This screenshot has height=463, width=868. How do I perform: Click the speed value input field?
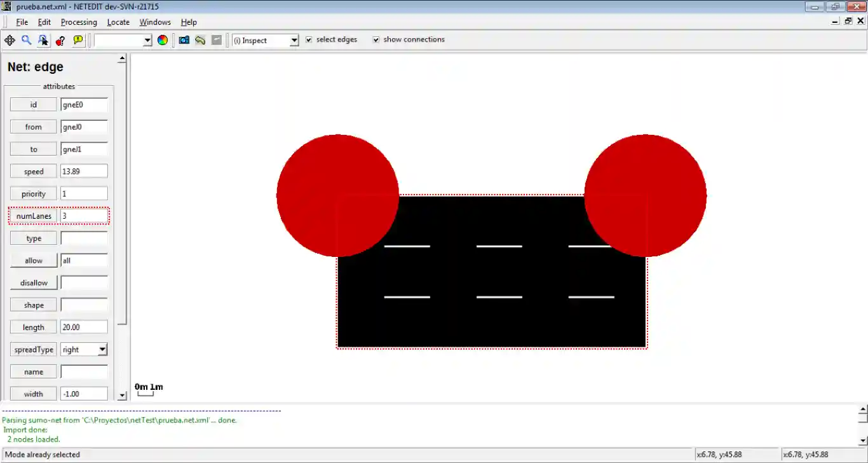coord(84,171)
